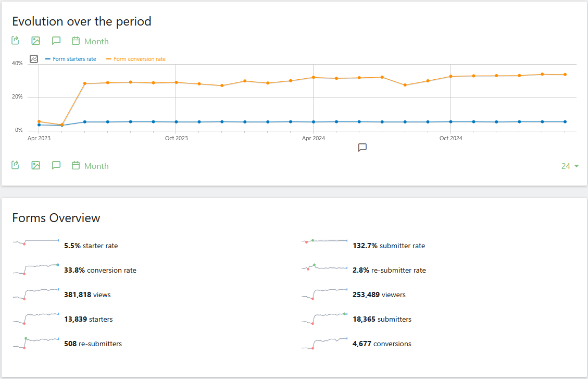
Task: Select the 33.8% conversion rate metric
Action: [100, 270]
